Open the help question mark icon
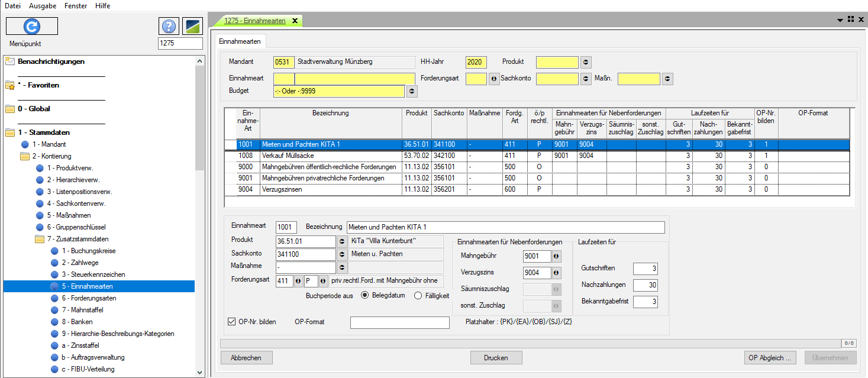This screenshot has height=378, width=868. [169, 26]
